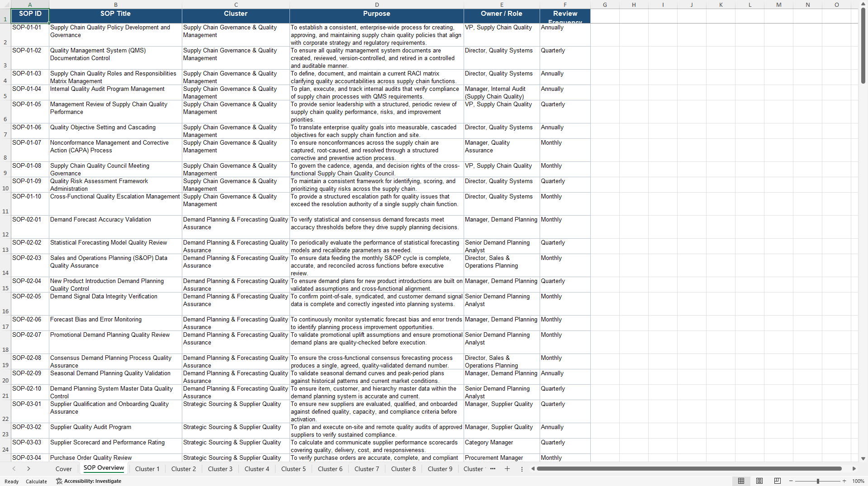The height and width of the screenshot is (486, 868).
Task: Open the Cluster 5 sheet
Action: (294, 469)
